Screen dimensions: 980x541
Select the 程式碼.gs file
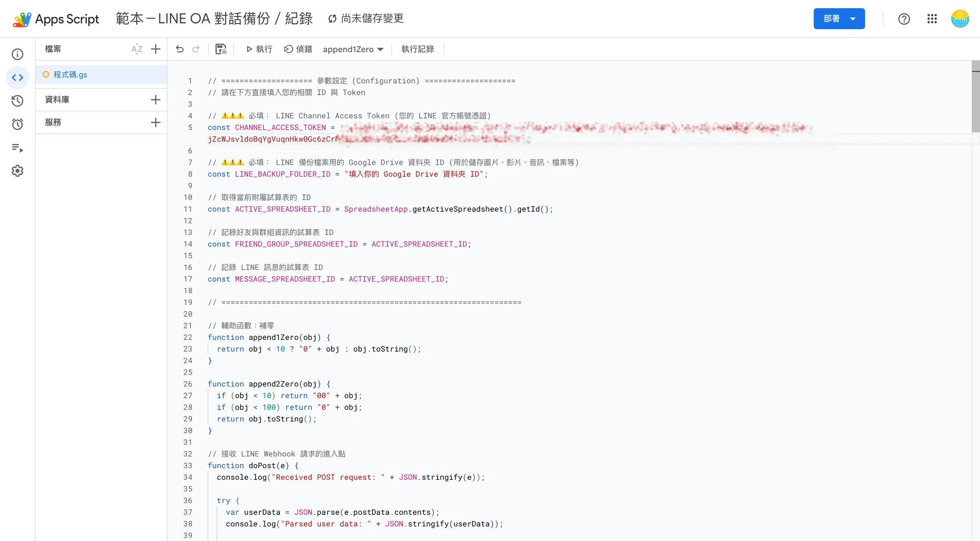(x=101, y=75)
